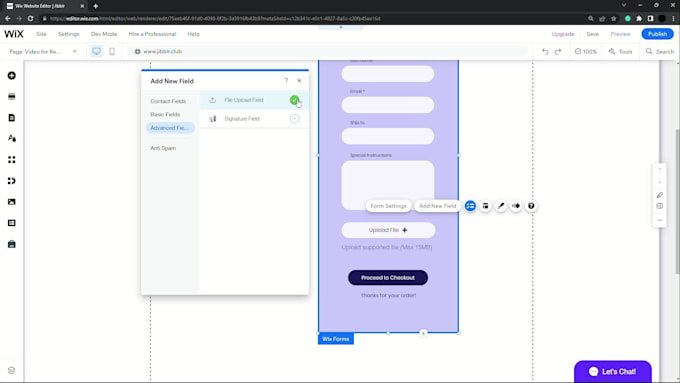Click the Preview button

click(621, 34)
